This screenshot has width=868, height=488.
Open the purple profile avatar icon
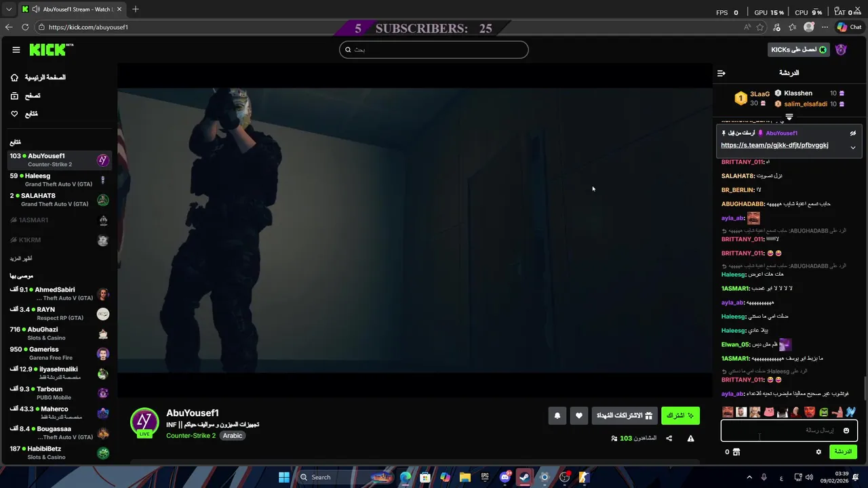pyautogui.click(x=841, y=49)
